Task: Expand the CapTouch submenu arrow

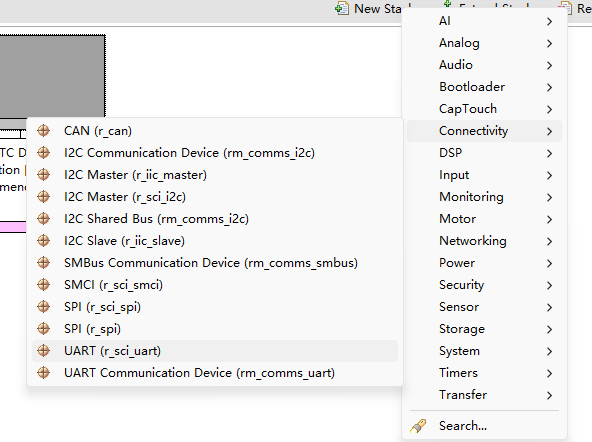Action: pos(549,109)
